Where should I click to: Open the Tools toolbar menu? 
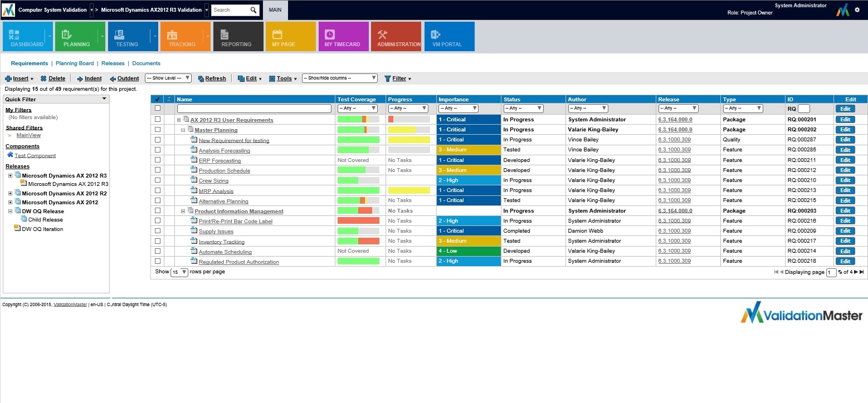pyautogui.click(x=283, y=78)
